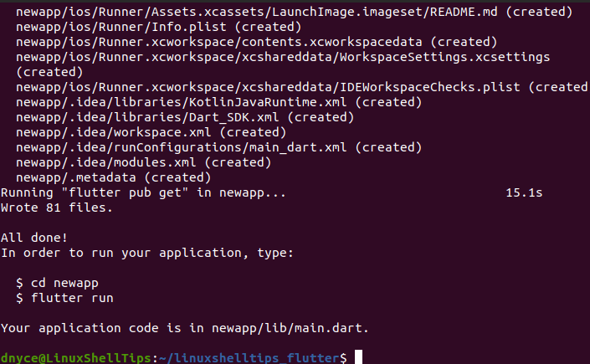Click the standalone wrapped "(created)" line
590x364 pixels.
(x=49, y=72)
